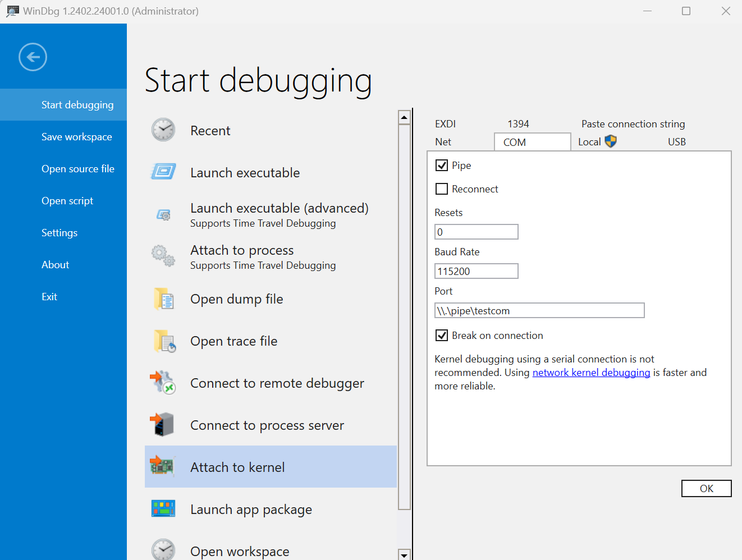Switch to the USB connection tab
This screenshot has width=742, height=560.
(x=676, y=141)
